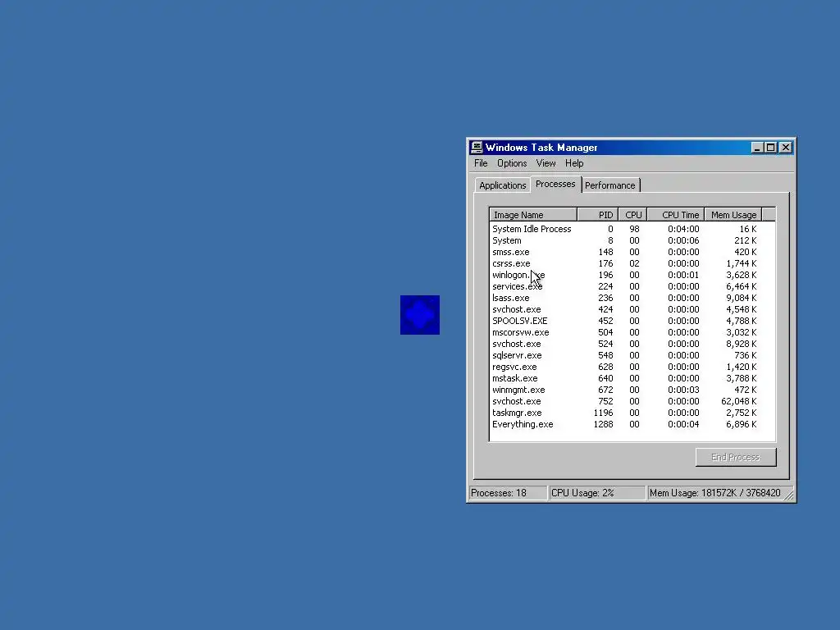Switch to the Applications tab
Image resolution: width=840 pixels, height=630 pixels.
pos(503,185)
